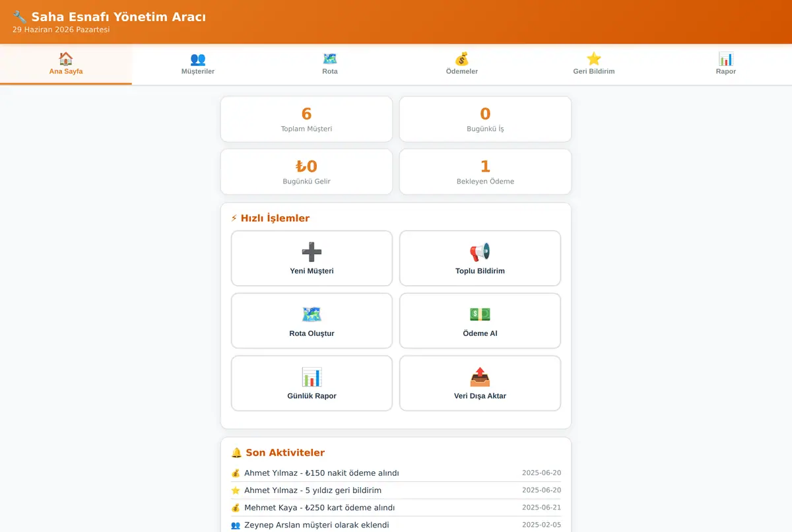Click the chart icon for Günlük Rapor
The width and height of the screenshot is (792, 532).
(x=312, y=377)
